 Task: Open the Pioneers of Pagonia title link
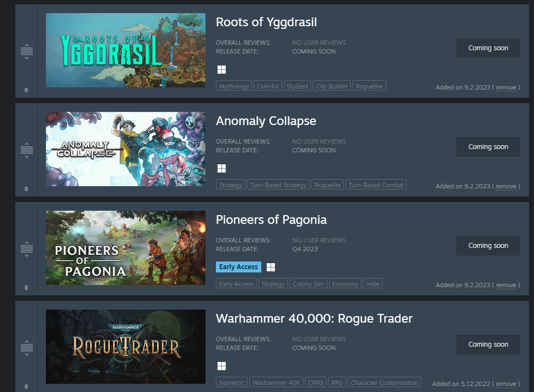pyautogui.click(x=271, y=220)
